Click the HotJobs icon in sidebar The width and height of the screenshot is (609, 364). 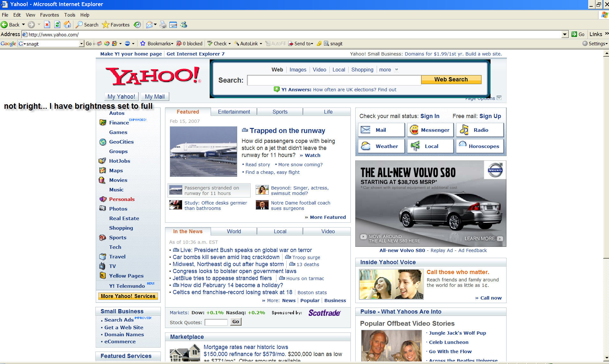click(102, 161)
